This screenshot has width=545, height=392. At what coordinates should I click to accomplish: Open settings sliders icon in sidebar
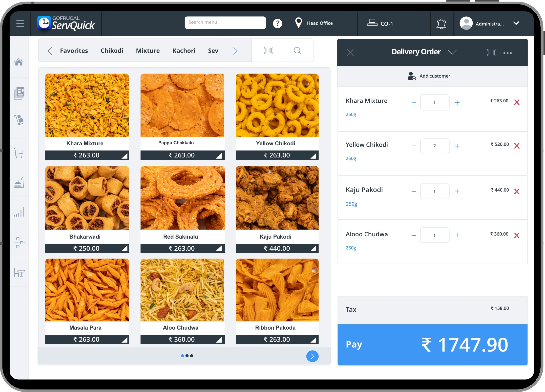coord(19,243)
